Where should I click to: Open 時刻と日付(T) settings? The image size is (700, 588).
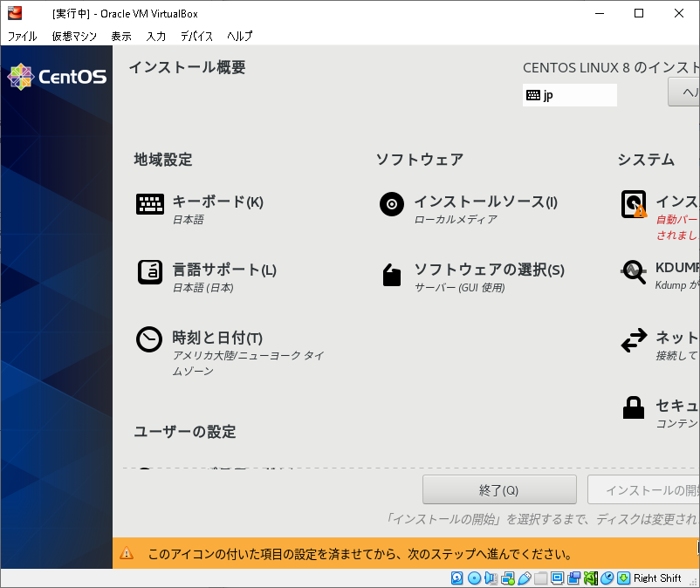click(x=217, y=338)
